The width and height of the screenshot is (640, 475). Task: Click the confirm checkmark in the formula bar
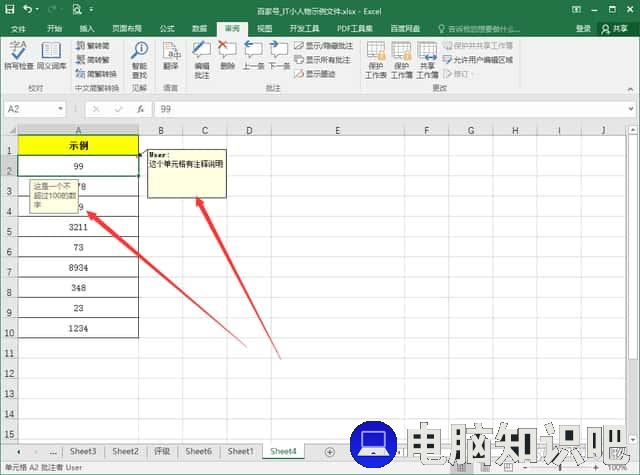118,109
